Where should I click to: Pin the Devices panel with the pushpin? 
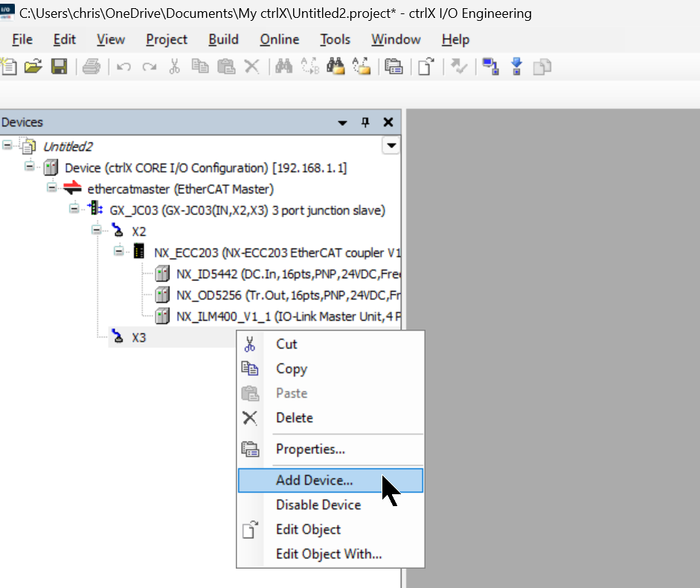[x=365, y=122]
